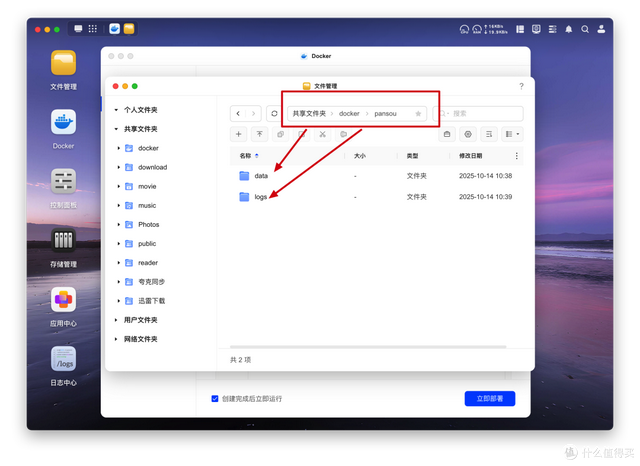This screenshot has height=466, width=640.
Task: Click pansou in the breadcrumb path
Action: pyautogui.click(x=385, y=113)
